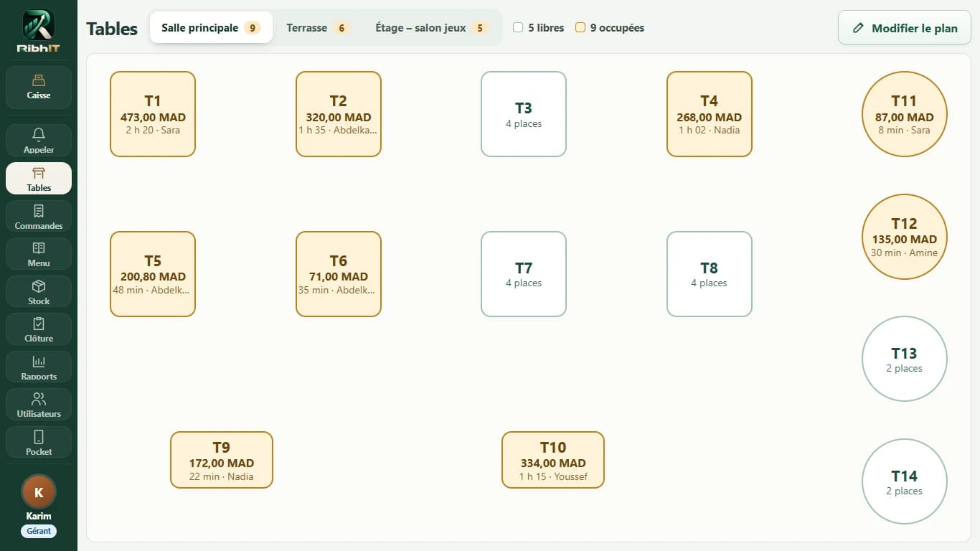Open round table T11 with 87,00 MAD
980x551 pixels.
[x=905, y=114]
